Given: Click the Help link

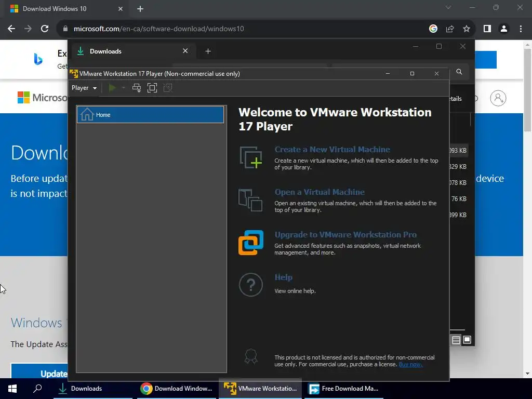Looking at the screenshot, I should point(283,277).
